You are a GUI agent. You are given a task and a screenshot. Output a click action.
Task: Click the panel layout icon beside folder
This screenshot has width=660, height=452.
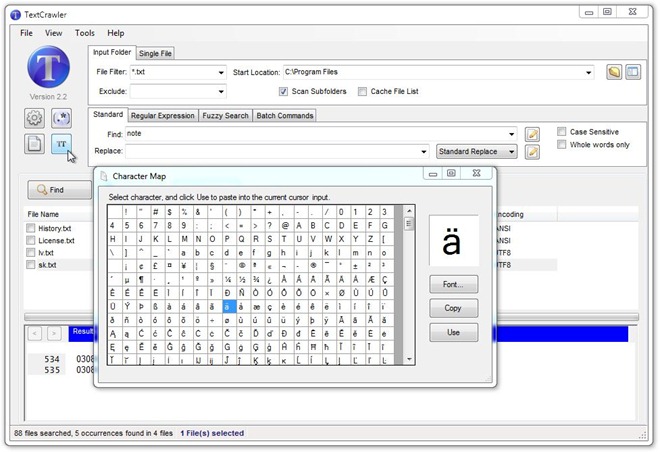[x=633, y=72]
